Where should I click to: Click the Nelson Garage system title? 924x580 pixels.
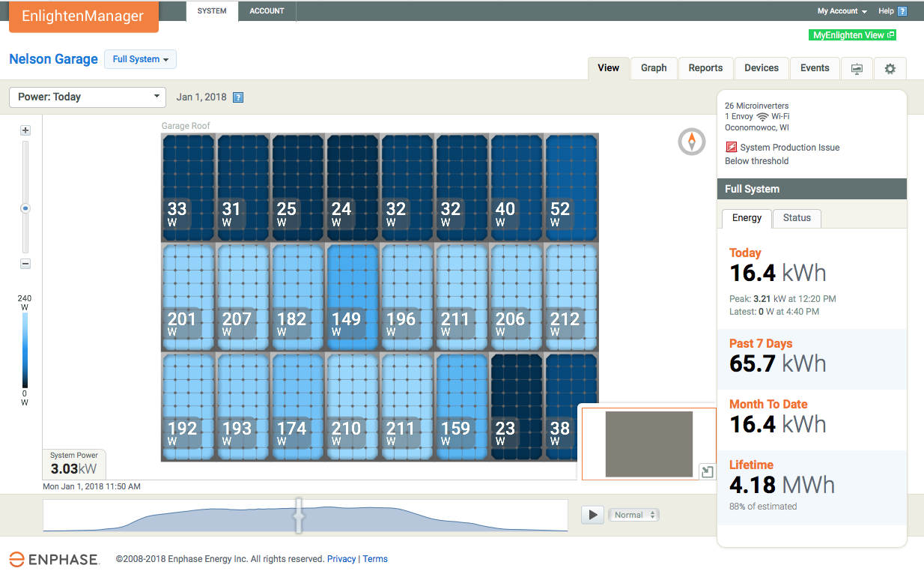click(53, 59)
